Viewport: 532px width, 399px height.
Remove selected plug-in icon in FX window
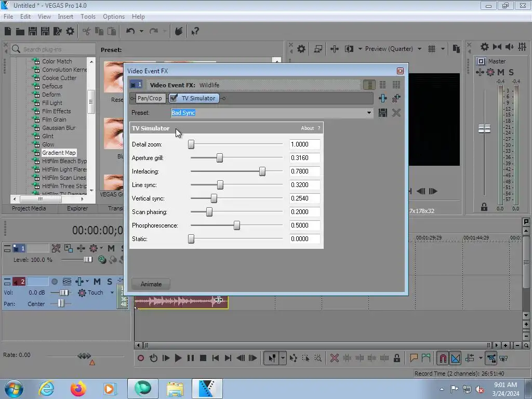[396, 98]
